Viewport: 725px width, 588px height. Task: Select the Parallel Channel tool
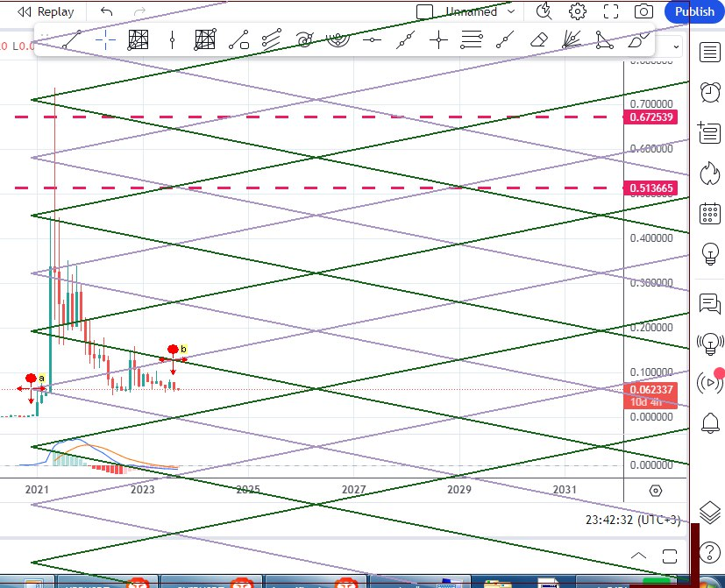click(272, 39)
